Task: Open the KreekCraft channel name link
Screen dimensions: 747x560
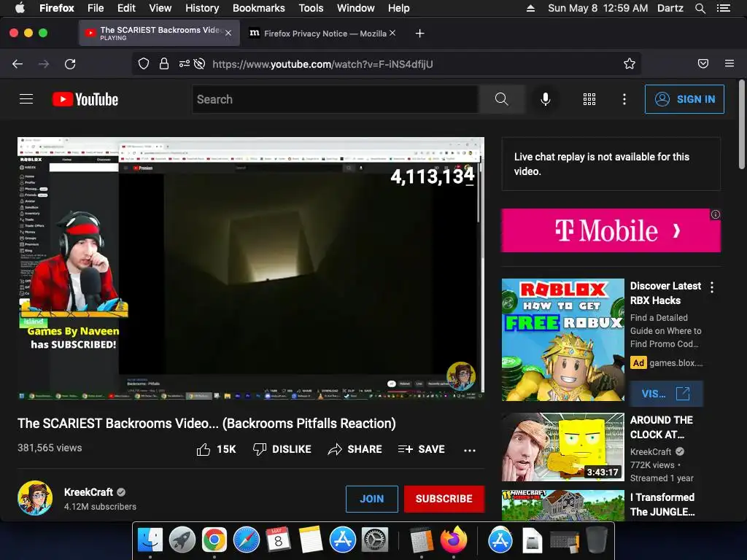Action: [88, 492]
